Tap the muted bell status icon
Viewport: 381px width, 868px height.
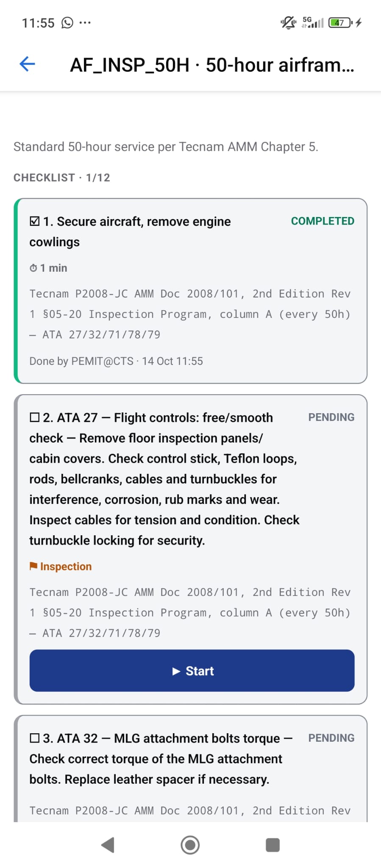pyautogui.click(x=289, y=22)
